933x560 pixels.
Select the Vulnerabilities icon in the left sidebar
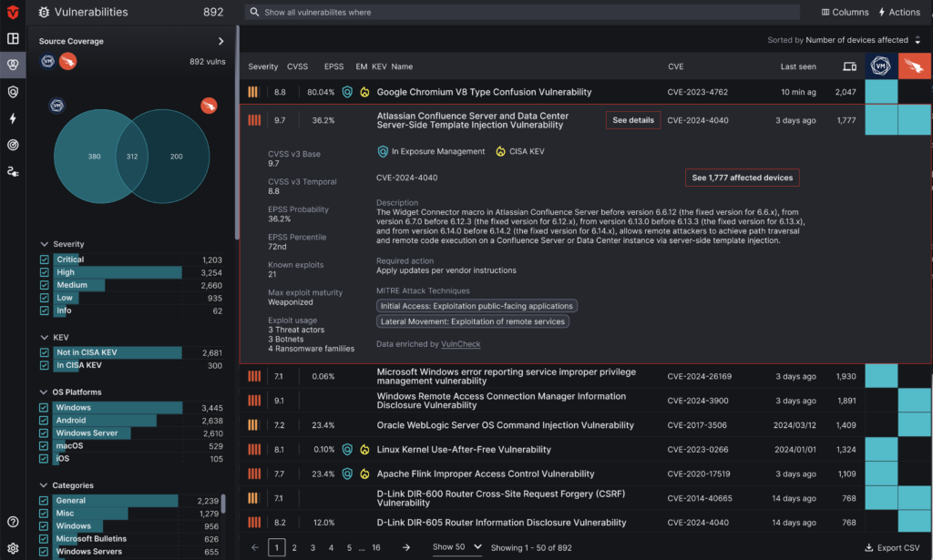click(x=13, y=65)
